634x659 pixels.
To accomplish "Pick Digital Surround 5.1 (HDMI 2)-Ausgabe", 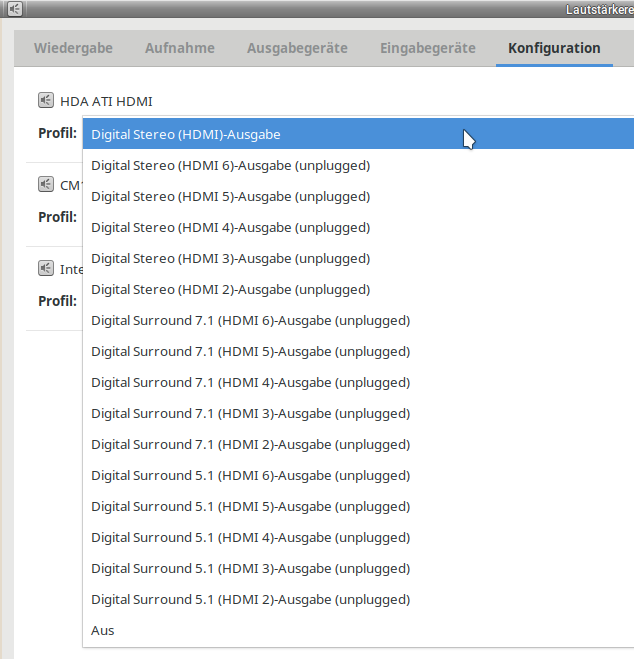I will (250, 599).
